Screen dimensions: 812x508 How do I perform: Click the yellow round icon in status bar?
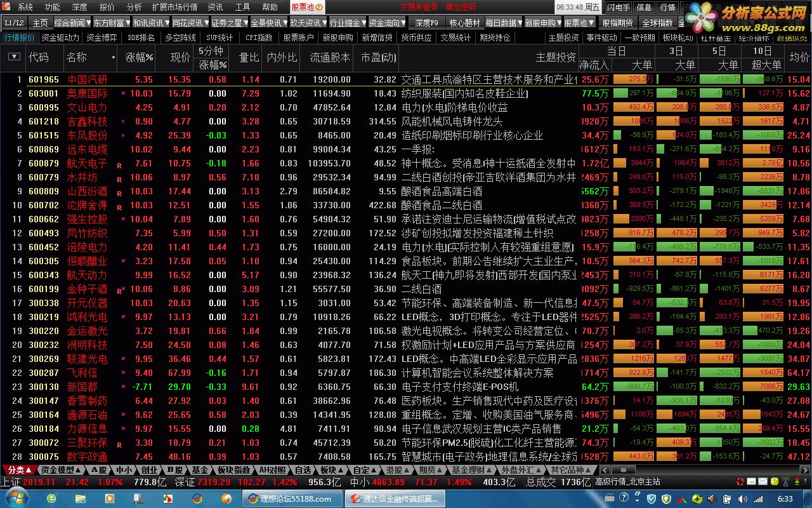tap(774, 483)
